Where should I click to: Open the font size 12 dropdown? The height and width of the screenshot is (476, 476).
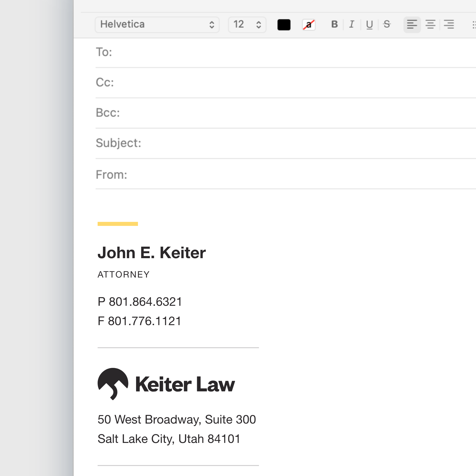(x=246, y=24)
